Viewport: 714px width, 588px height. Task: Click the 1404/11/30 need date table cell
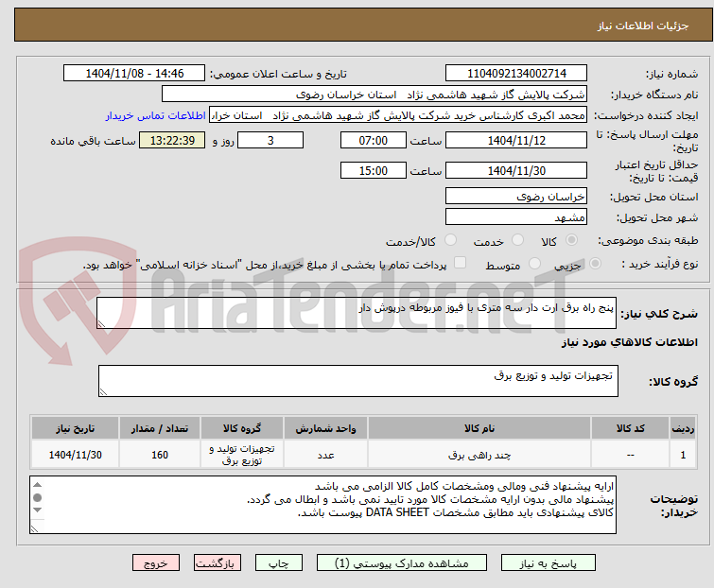coord(75,455)
